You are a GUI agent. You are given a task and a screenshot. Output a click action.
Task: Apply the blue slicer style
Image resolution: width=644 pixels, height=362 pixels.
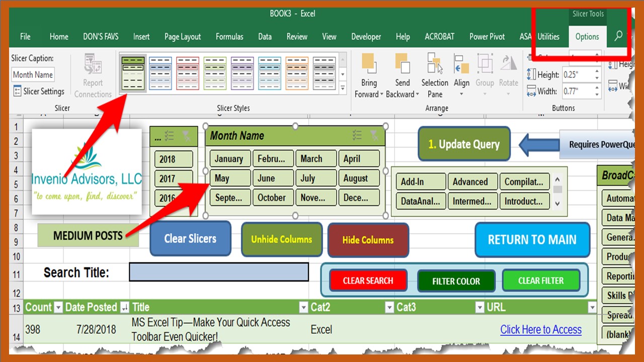[160, 73]
